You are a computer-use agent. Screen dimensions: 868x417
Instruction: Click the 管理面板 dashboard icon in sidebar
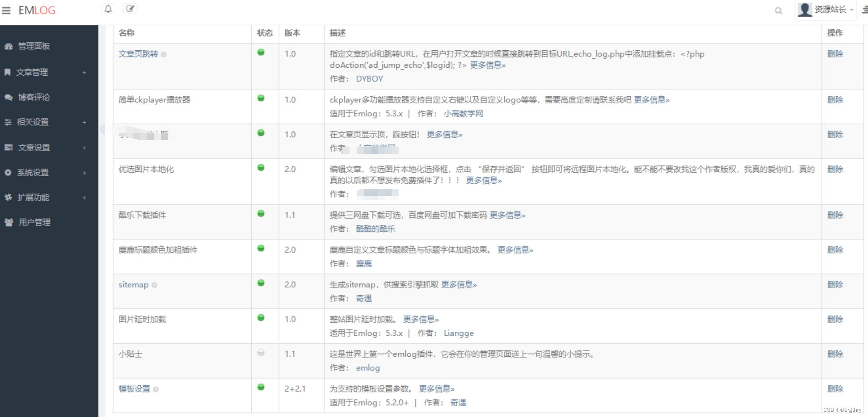tap(8, 46)
